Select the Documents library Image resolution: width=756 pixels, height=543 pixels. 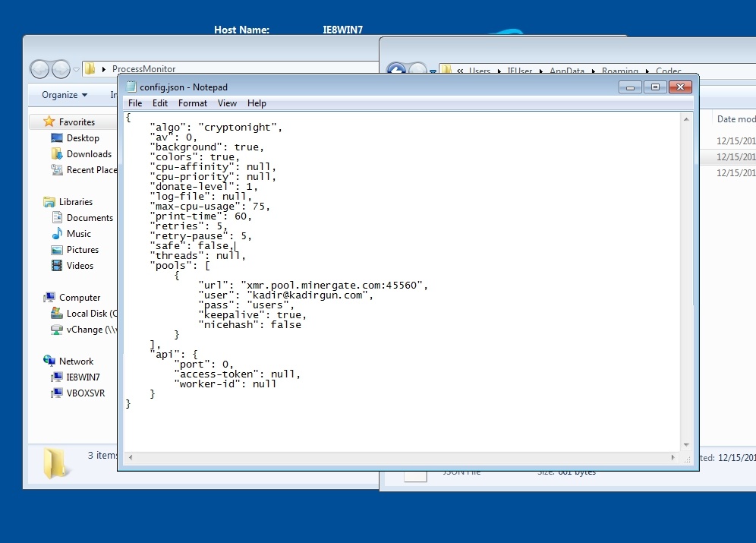[90, 217]
